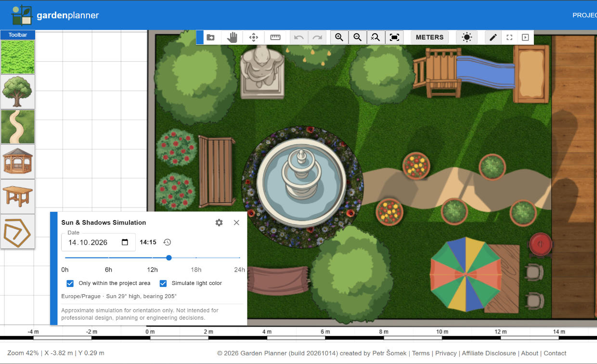Select the pencil edit mode
The width and height of the screenshot is (597, 364).
pos(493,38)
